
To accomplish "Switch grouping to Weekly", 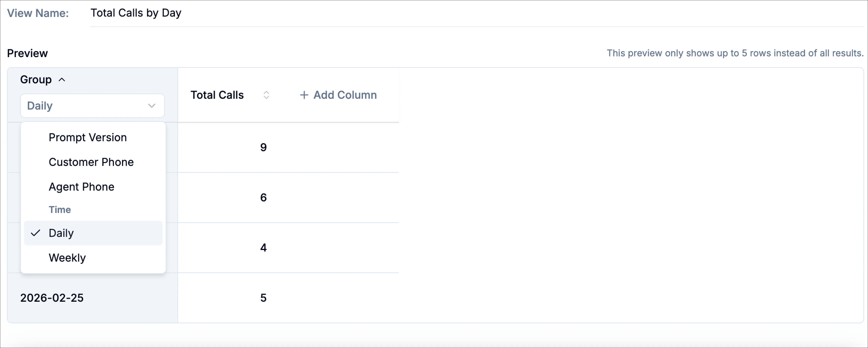I will click(67, 258).
